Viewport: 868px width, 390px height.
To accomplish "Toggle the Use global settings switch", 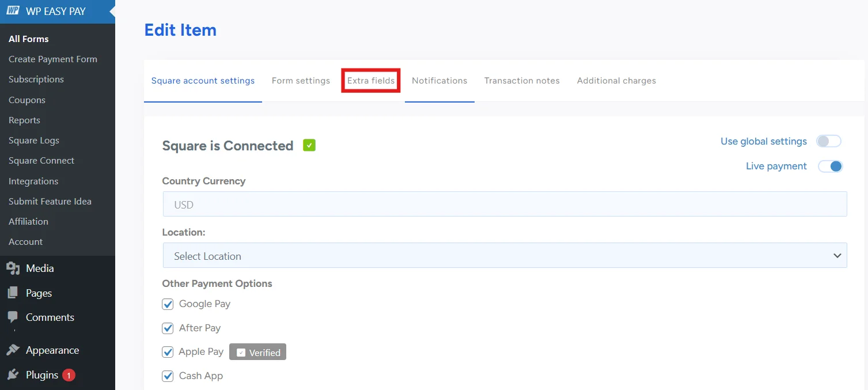I will click(829, 142).
